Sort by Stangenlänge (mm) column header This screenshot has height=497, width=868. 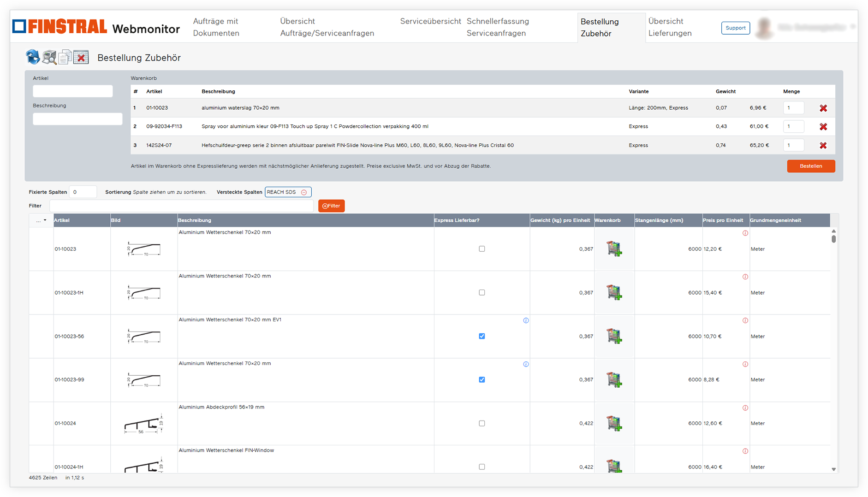pos(668,220)
